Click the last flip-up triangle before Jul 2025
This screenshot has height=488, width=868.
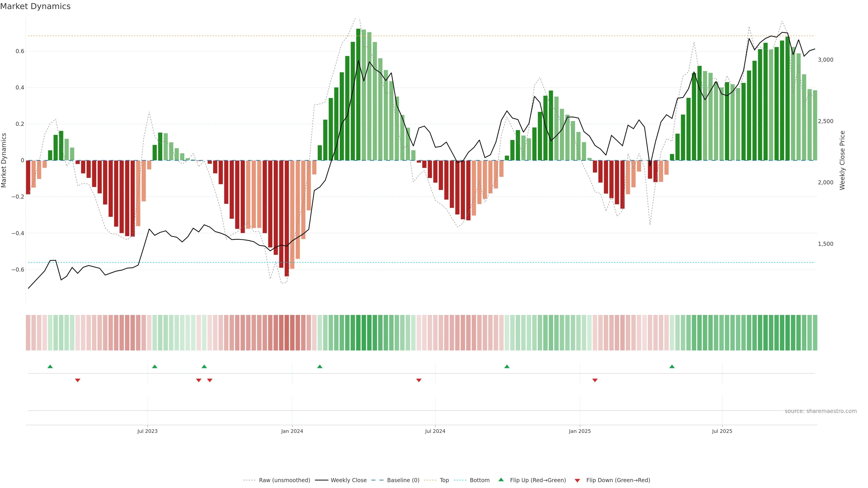672,366
